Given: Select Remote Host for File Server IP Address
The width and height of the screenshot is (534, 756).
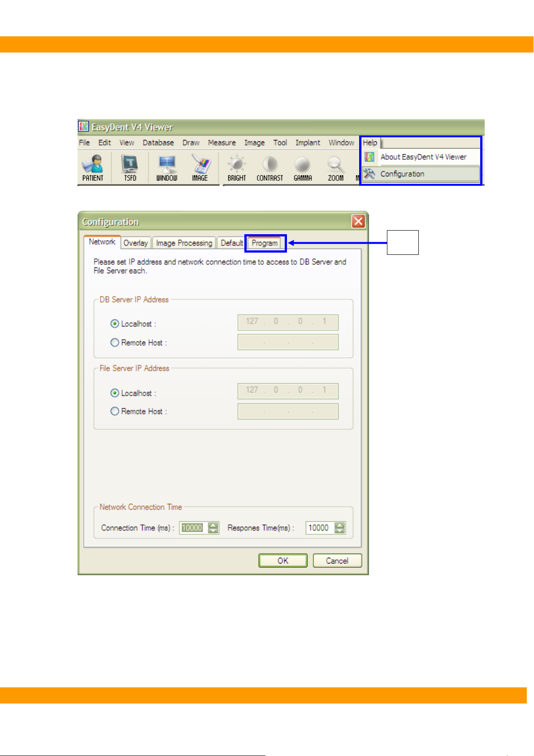Looking at the screenshot, I should [115, 411].
